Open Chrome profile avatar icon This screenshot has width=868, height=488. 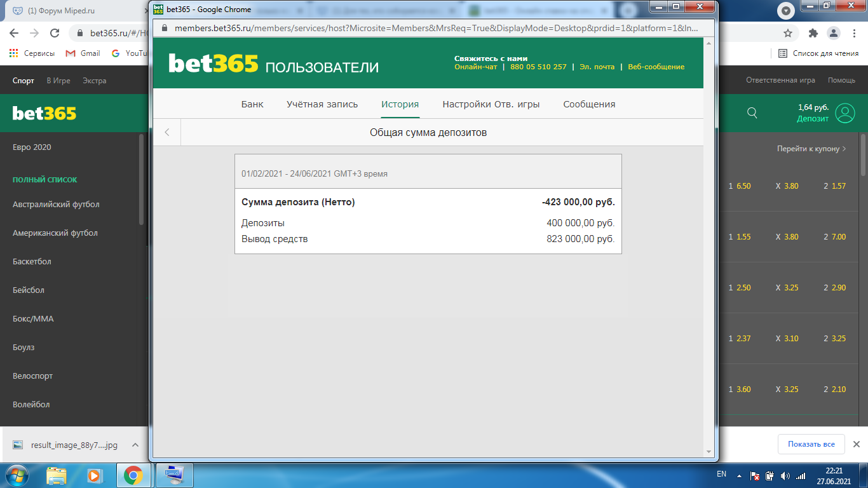click(x=833, y=33)
